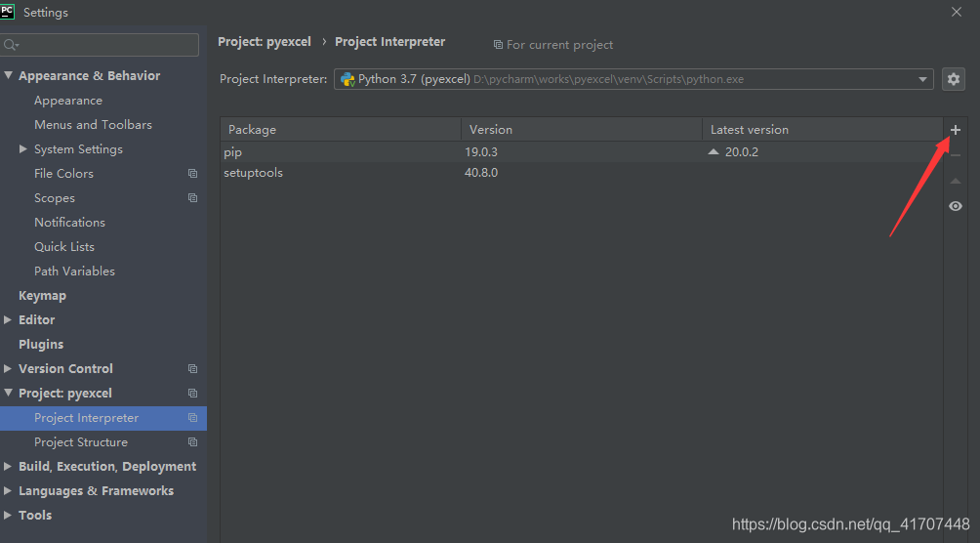The width and height of the screenshot is (980, 543).
Task: Expand the Editor section
Action: pos(8,319)
